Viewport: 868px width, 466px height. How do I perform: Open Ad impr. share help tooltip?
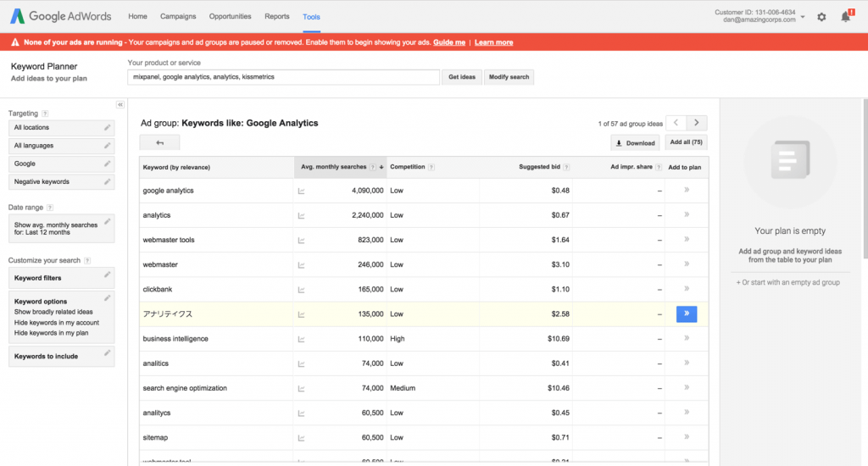coord(658,167)
